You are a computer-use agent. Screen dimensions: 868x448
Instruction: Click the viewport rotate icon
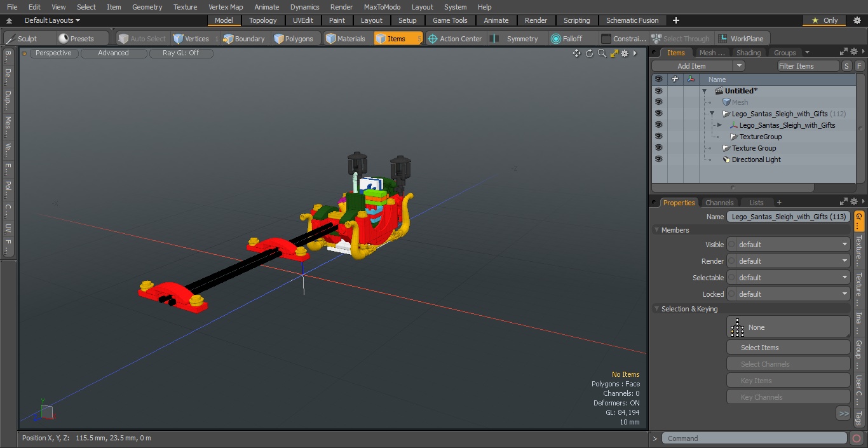point(589,53)
